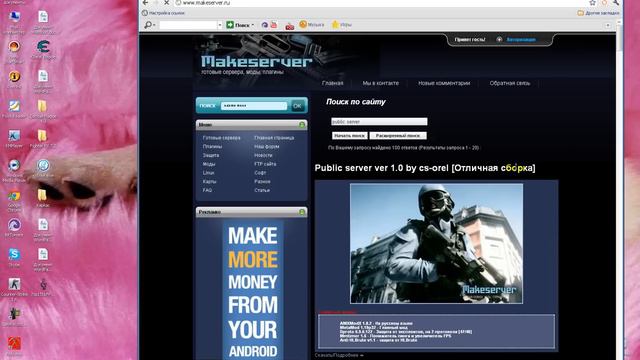Open the Мы в контакте nav tab
Image resolution: width=640 pixels, height=360 pixels.
(x=380, y=83)
